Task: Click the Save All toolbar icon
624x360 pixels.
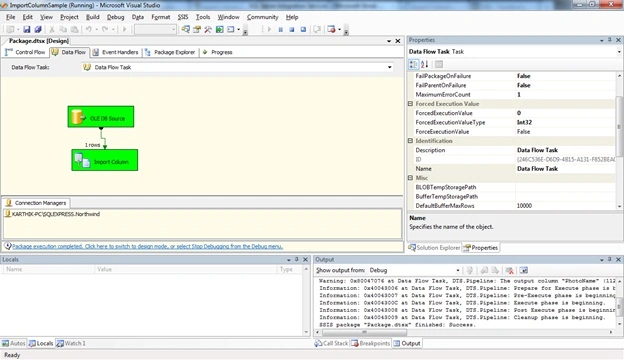Action: click(x=38, y=29)
